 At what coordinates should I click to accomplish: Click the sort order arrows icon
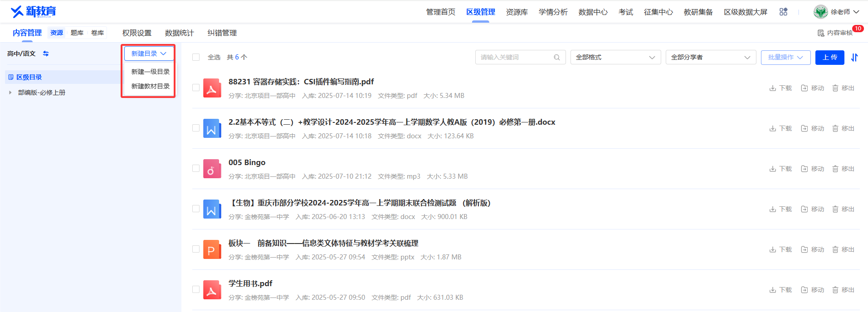[x=854, y=58]
